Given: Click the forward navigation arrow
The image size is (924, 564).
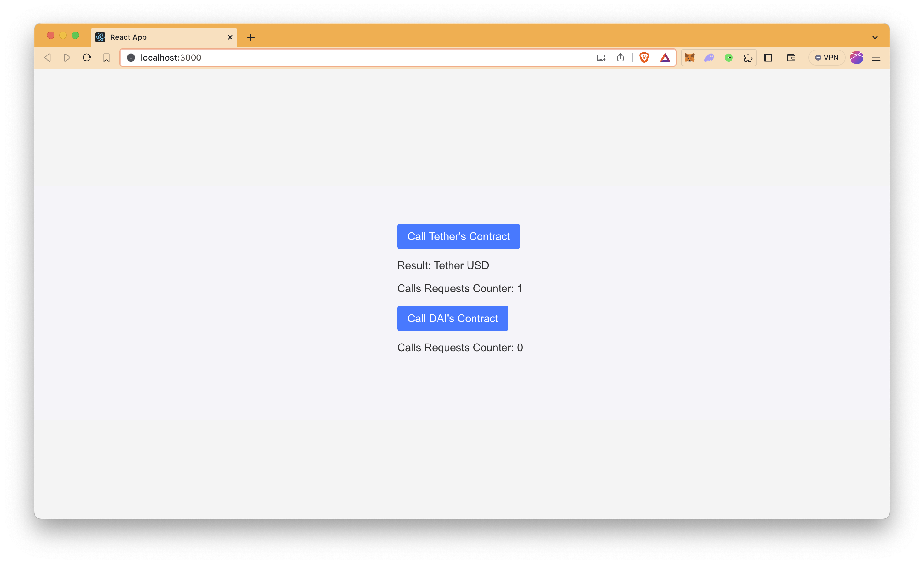Looking at the screenshot, I should tap(67, 58).
